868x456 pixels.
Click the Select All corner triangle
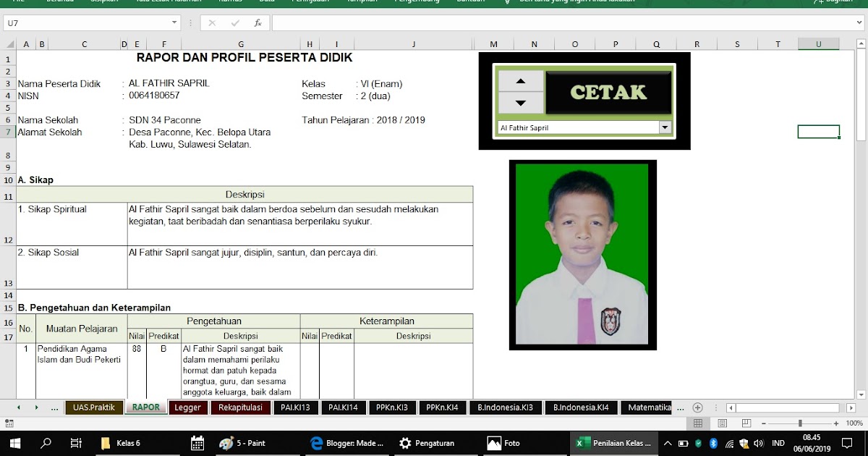tap(9, 44)
